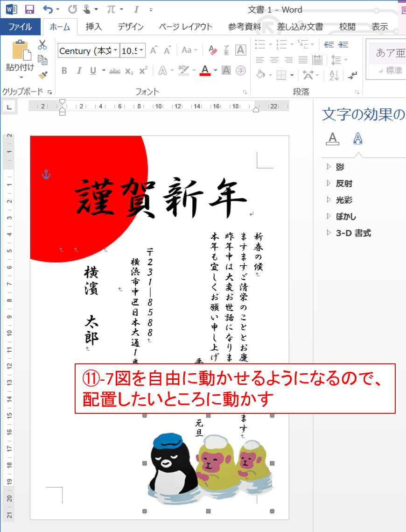Viewport: 406px width, 532px height.
Task: Toggle Underline formatting
Action: tap(93, 71)
